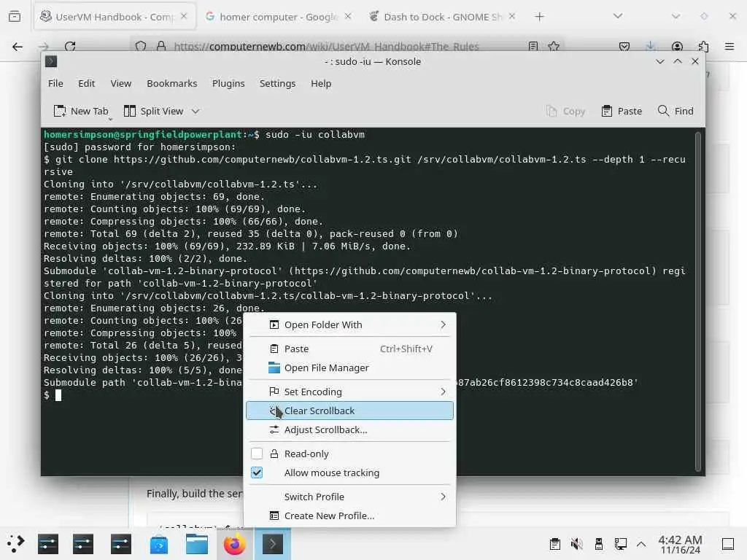Click the Split View toolbar button
Viewport: 747px width, 560px height.
click(153, 111)
